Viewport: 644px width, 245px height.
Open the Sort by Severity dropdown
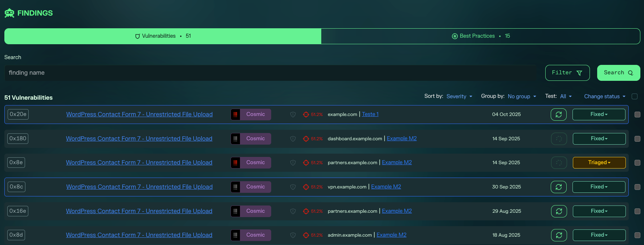point(459,96)
